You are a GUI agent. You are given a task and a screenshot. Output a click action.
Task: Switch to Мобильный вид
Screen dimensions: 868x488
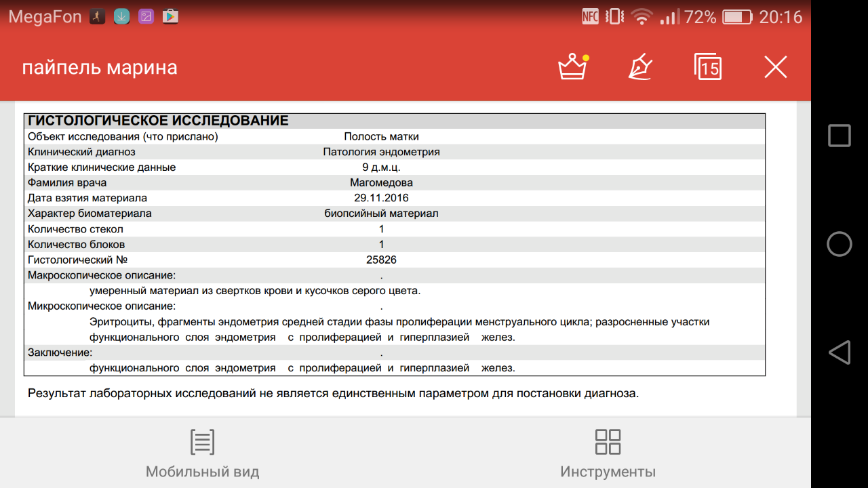[202, 453]
